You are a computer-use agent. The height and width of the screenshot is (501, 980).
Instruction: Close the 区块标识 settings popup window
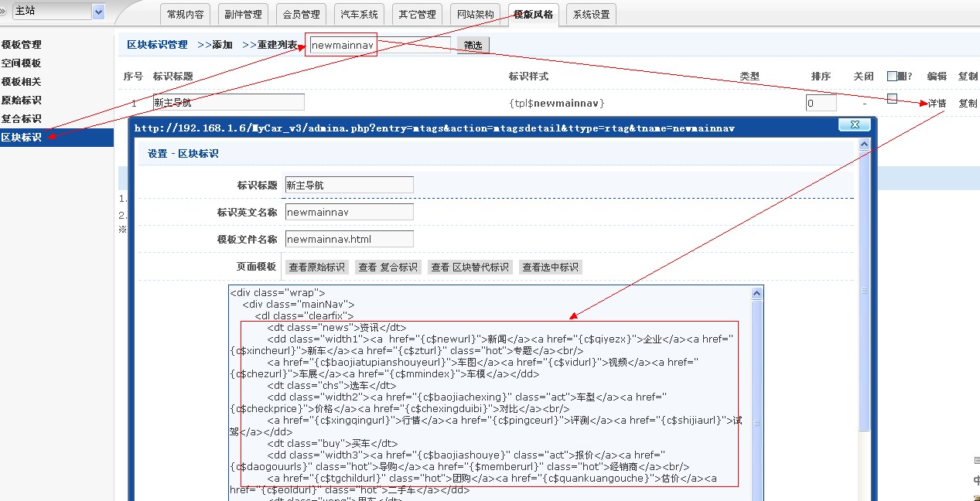[855, 125]
